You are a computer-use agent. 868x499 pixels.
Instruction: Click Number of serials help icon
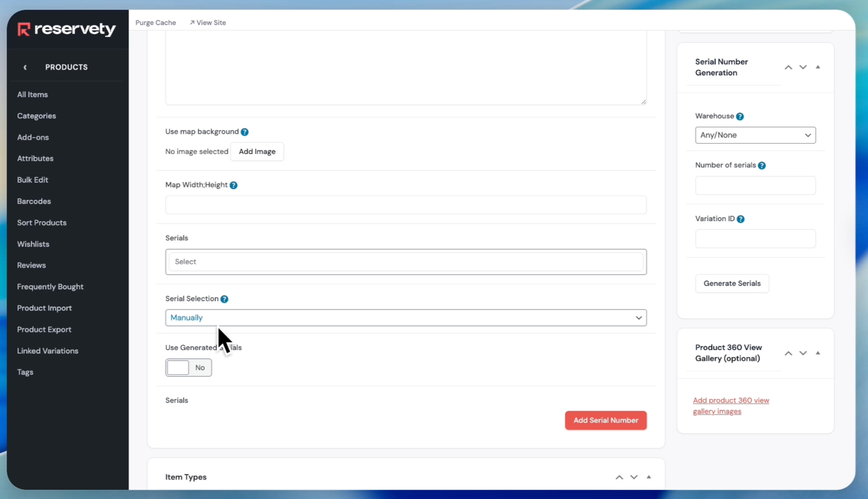[x=762, y=165]
